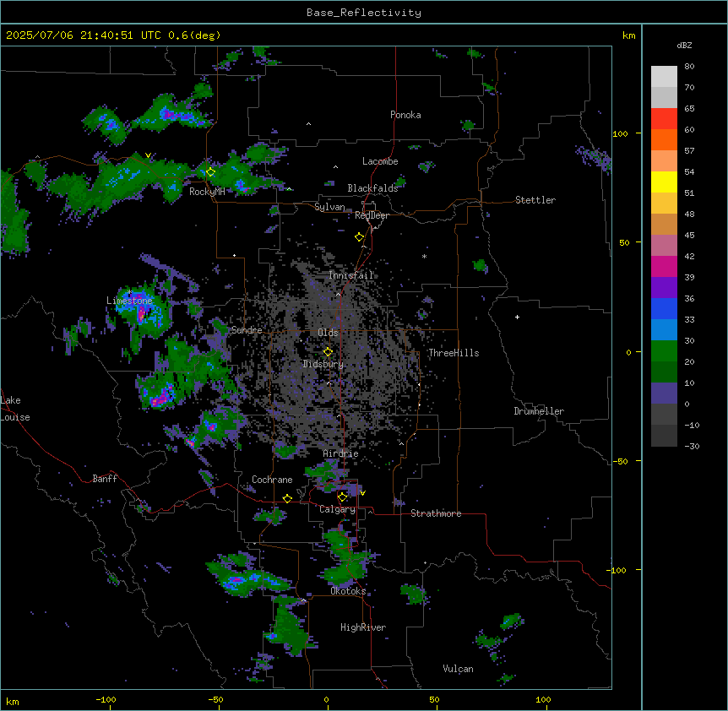
Task: Click the purple 36-39 dBZ legend swatch
Action: (664, 288)
